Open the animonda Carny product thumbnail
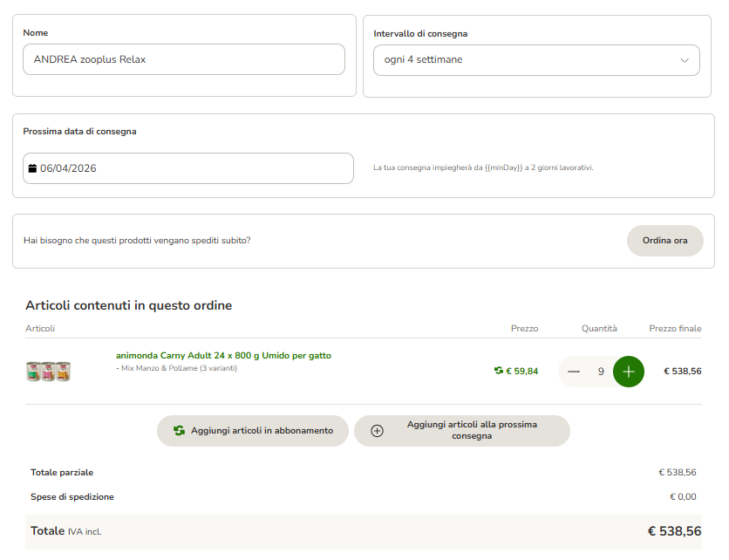 [48, 371]
